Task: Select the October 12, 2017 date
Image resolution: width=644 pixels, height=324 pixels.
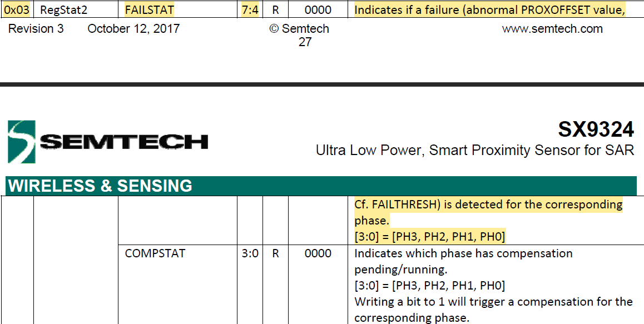Action: pos(133,29)
